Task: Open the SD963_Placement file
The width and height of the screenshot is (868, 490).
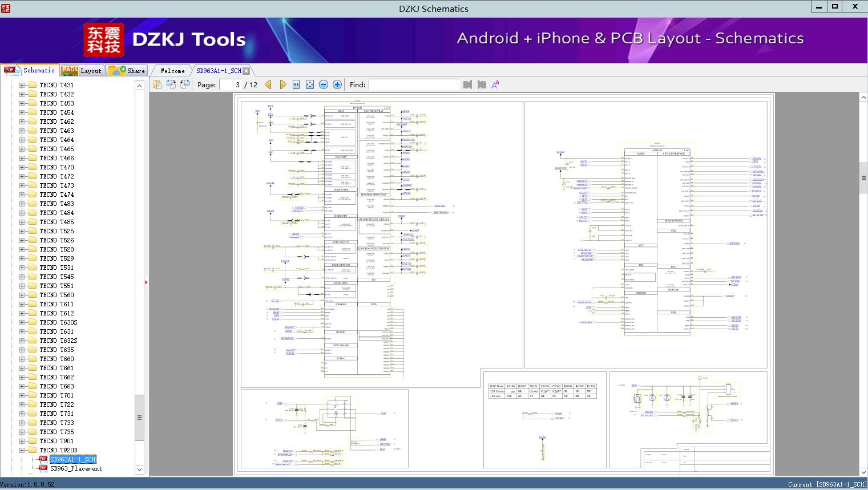Action: coord(76,468)
